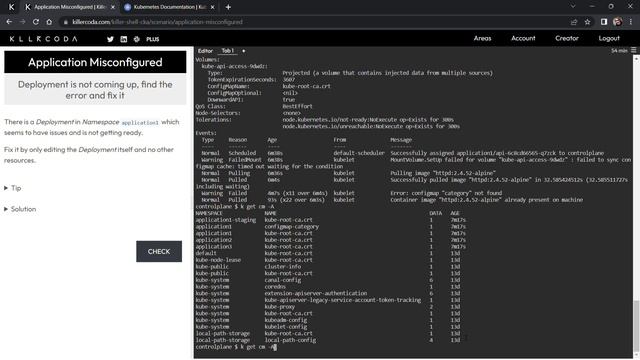Open the Creator page
The height and width of the screenshot is (360, 640).
[567, 38]
